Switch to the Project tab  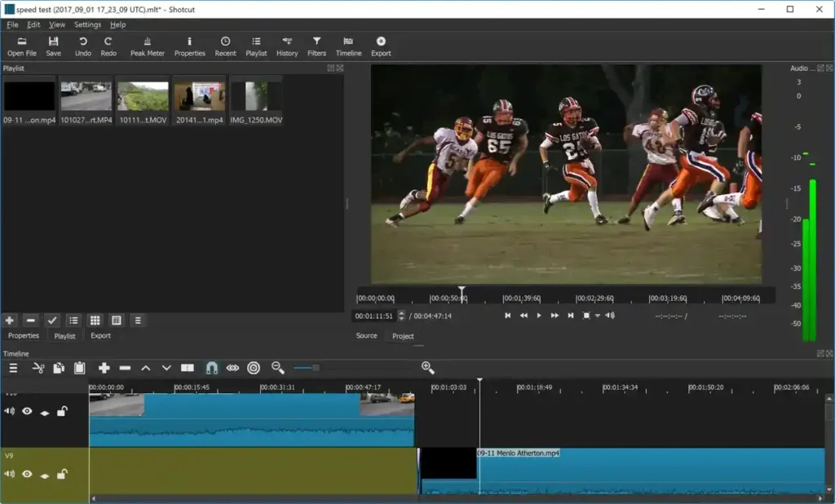coord(403,336)
